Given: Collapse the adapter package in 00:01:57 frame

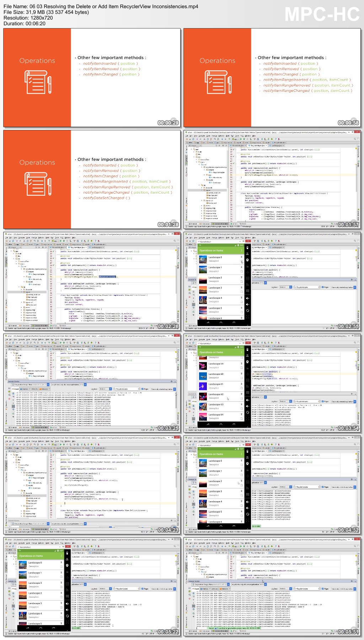Looking at the screenshot, I should point(204,170).
